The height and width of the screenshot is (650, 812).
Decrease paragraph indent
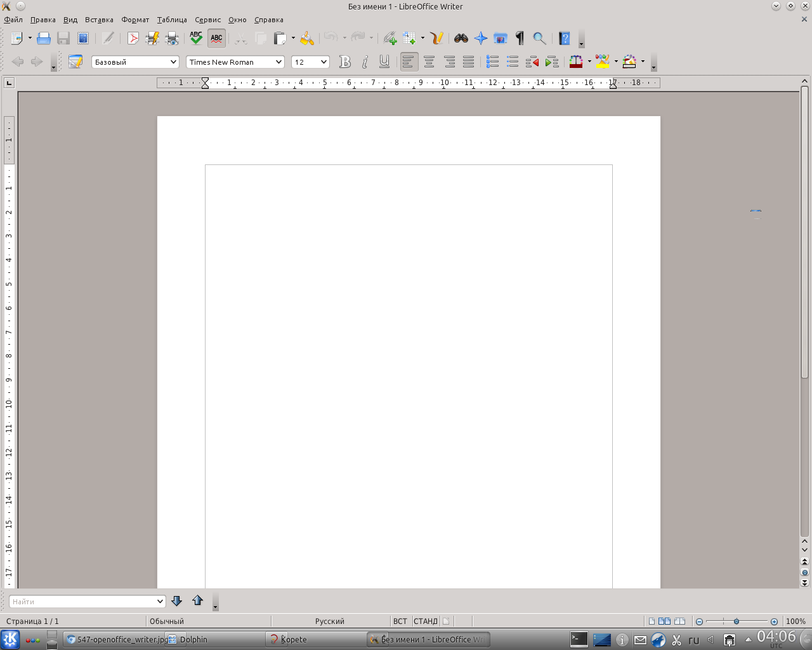pyautogui.click(x=532, y=62)
